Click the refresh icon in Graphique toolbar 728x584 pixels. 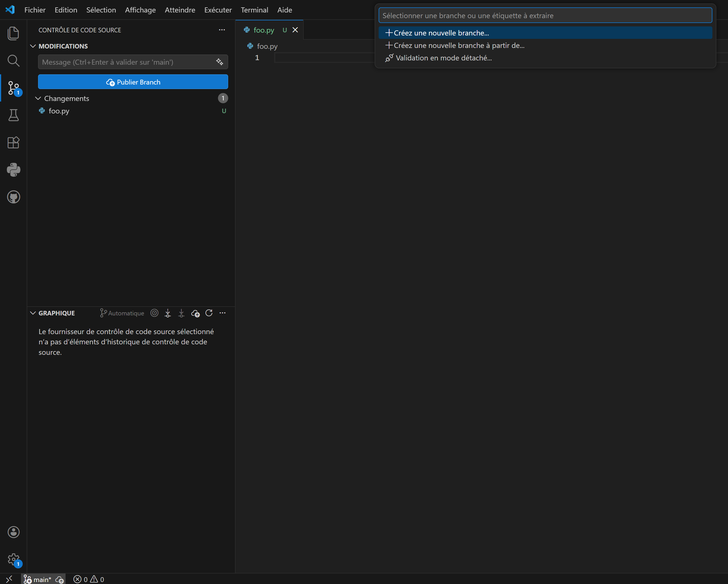(209, 313)
